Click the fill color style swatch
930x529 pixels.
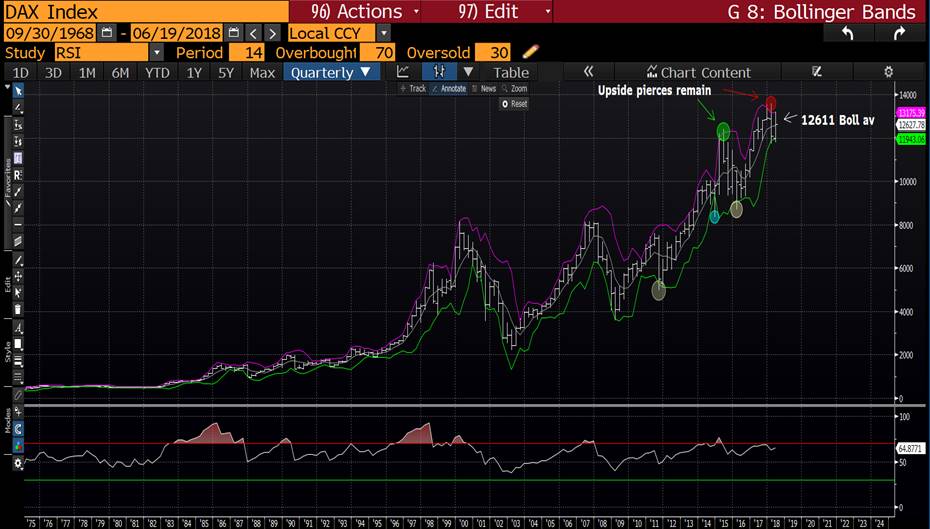tap(18, 344)
